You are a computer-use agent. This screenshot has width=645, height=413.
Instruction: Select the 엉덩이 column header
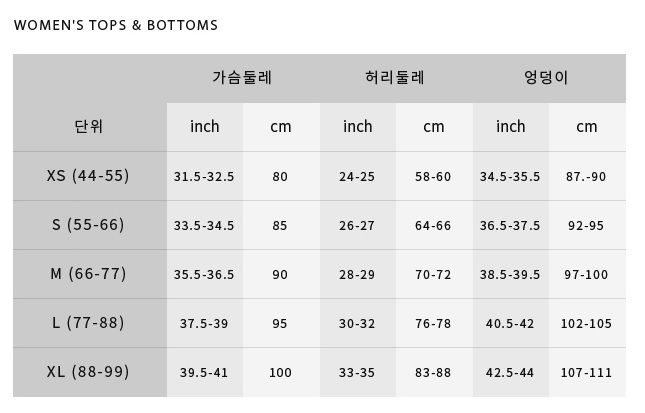coord(546,78)
